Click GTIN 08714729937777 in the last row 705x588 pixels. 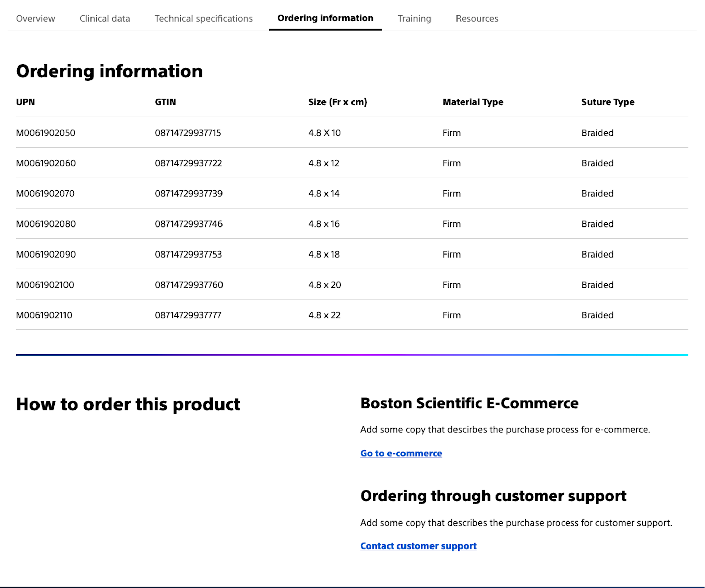click(188, 315)
